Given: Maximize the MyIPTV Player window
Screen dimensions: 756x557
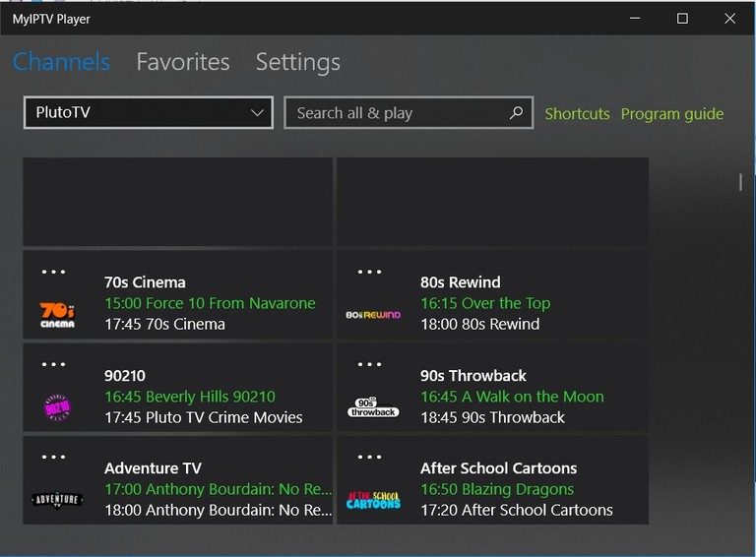Looking at the screenshot, I should click(682, 19).
